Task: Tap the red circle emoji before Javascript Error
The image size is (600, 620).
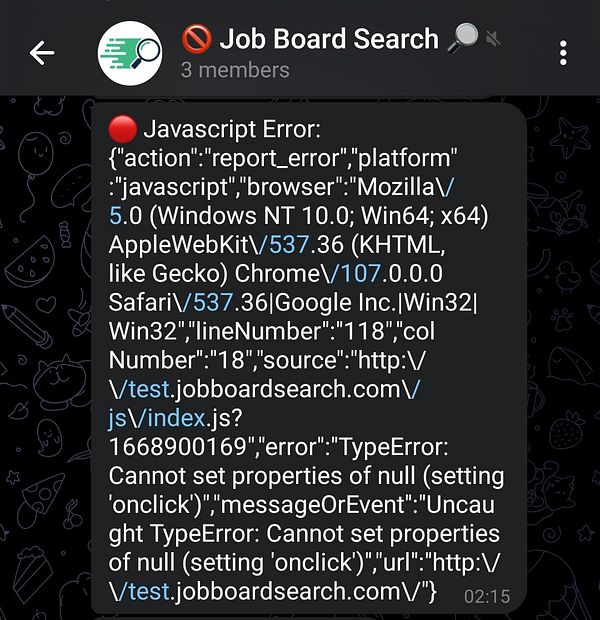Action: click(123, 129)
